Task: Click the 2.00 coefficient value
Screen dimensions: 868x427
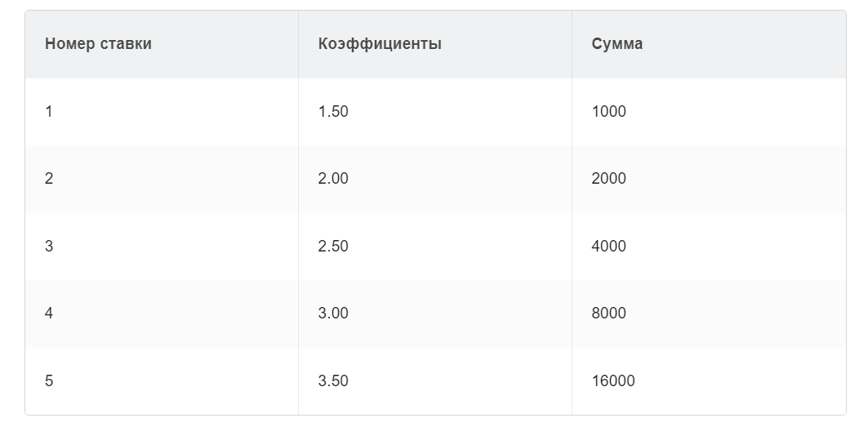Action: click(333, 179)
